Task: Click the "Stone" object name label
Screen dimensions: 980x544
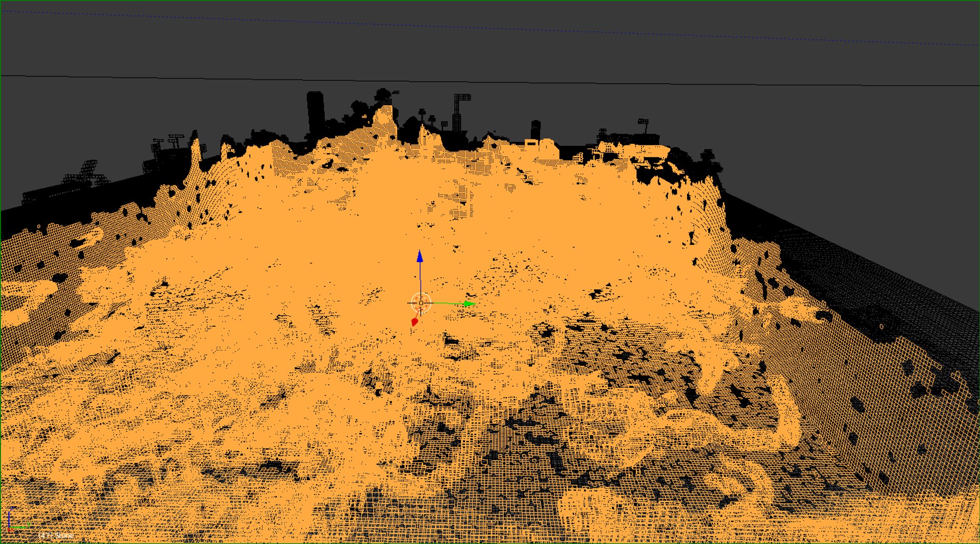Action: click(64, 535)
